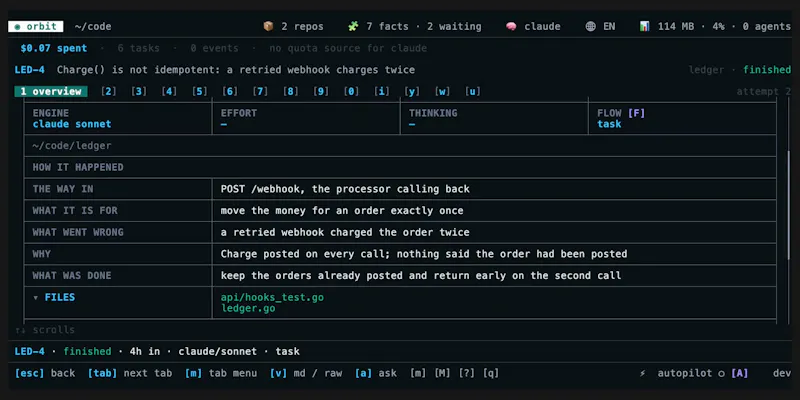Click POST /webhook, the processor calling back
The width and height of the screenshot is (800, 400).
345,189
